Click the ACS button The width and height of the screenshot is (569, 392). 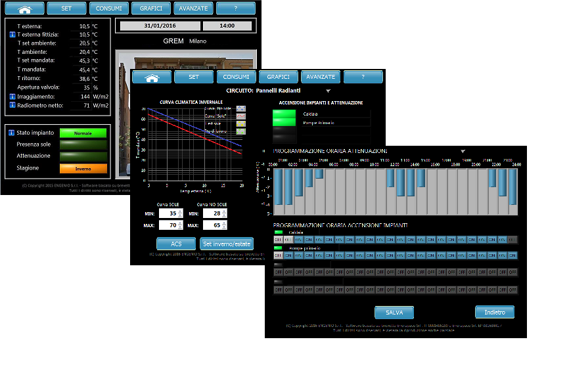click(x=176, y=244)
